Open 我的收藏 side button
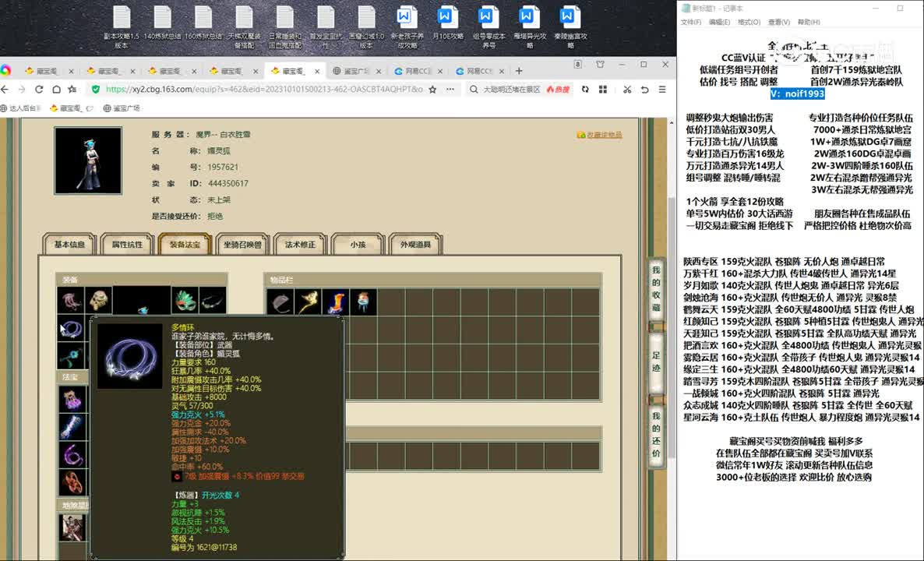This screenshot has height=561, width=924. tap(656, 289)
